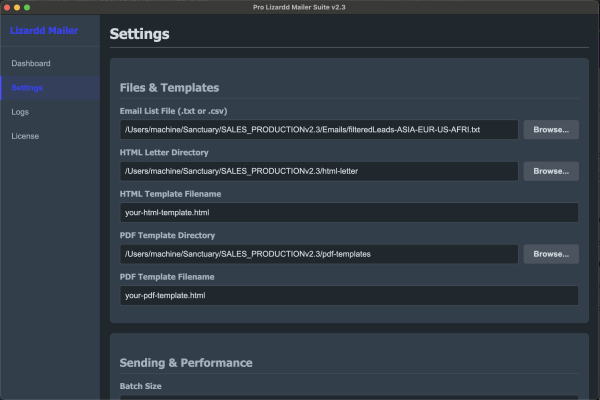Go to the License page
This screenshot has height=400, width=600.
click(25, 136)
